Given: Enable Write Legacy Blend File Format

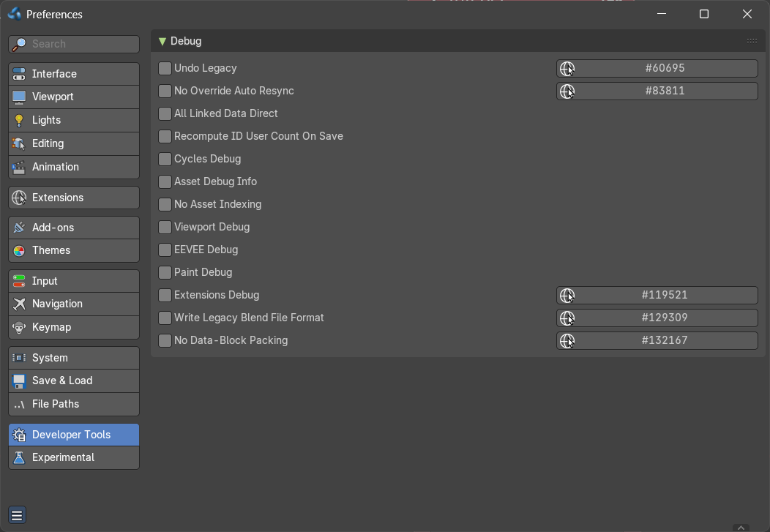Looking at the screenshot, I should [165, 318].
